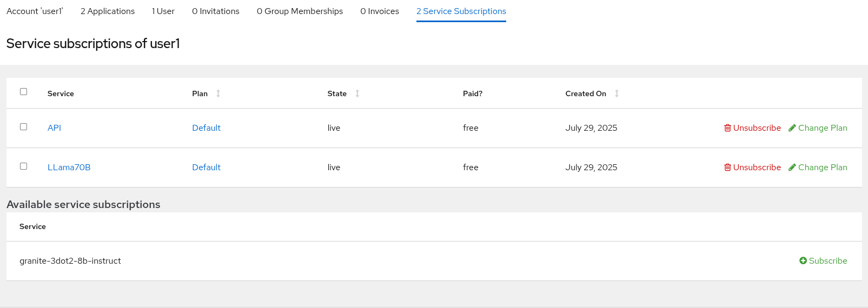868x308 pixels.
Task: Click the Paid? column header
Action: (x=473, y=93)
